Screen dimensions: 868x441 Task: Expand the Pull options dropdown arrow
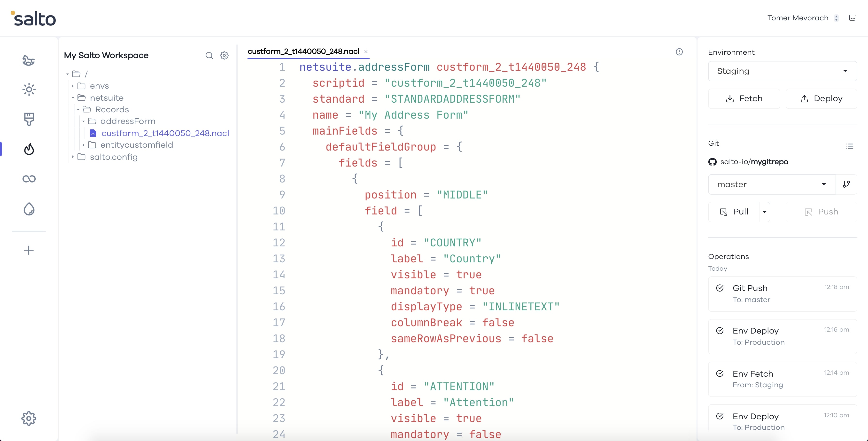[x=765, y=212]
